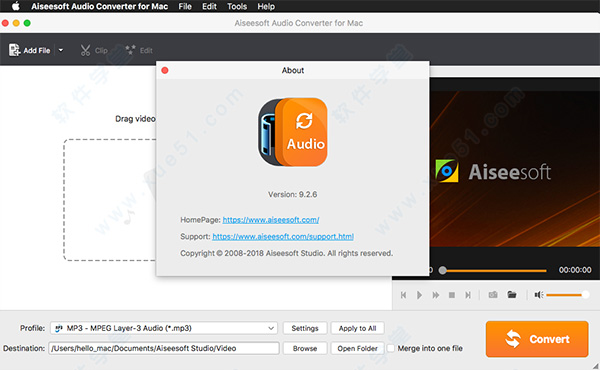Screen dimensions: 600x370
Task: Expand the Add File dropdown arrow
Action: 61,50
